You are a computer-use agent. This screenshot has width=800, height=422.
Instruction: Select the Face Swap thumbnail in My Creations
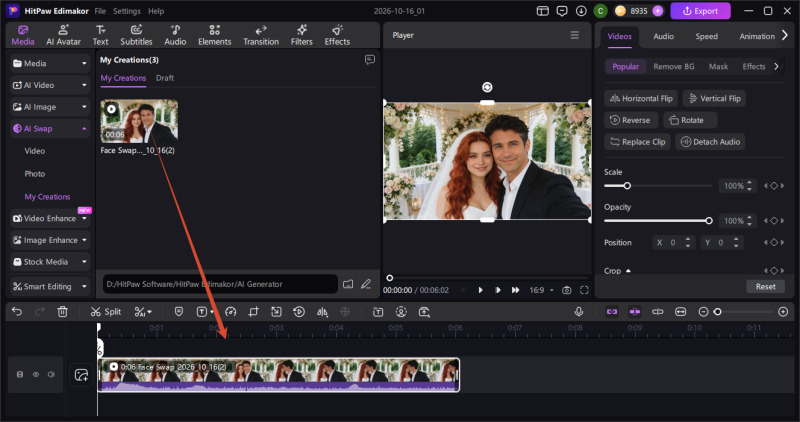[x=139, y=121]
